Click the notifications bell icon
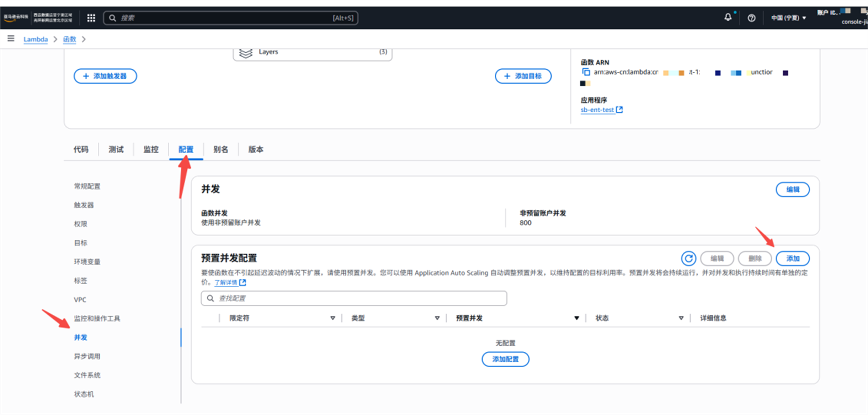868x415 pixels. pos(728,17)
